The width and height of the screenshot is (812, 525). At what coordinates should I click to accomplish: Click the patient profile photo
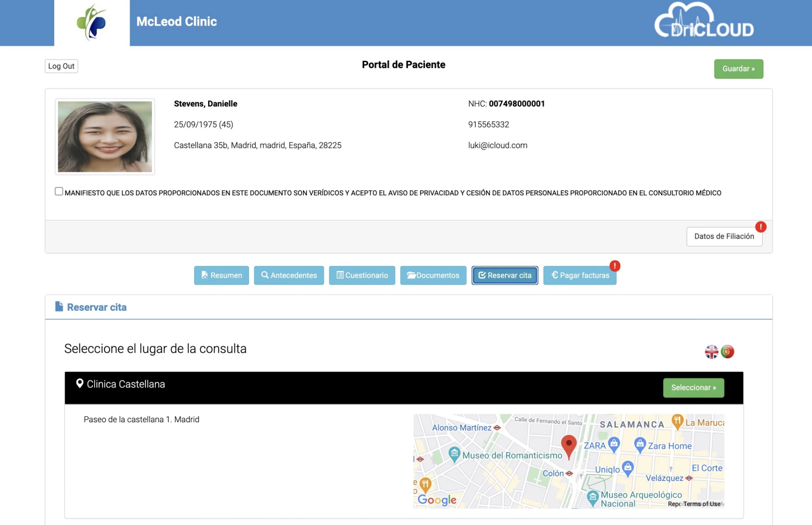(x=104, y=136)
